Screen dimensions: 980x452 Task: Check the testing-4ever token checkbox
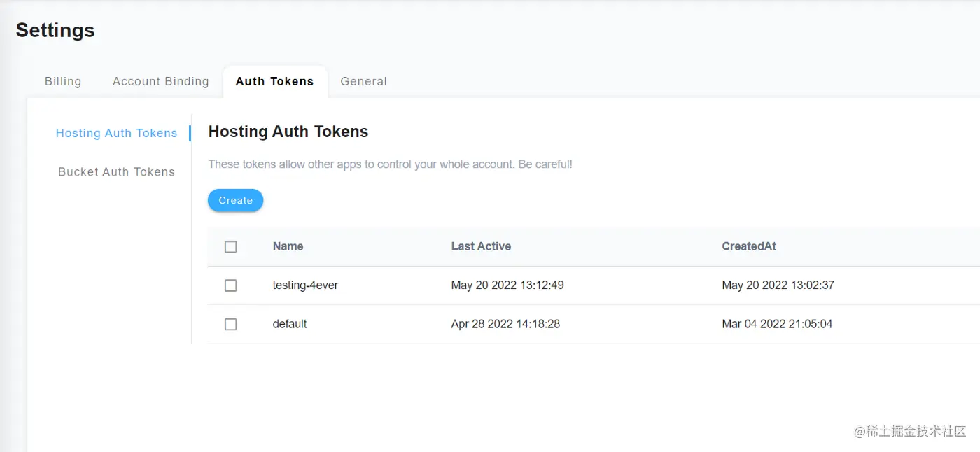pyautogui.click(x=230, y=285)
